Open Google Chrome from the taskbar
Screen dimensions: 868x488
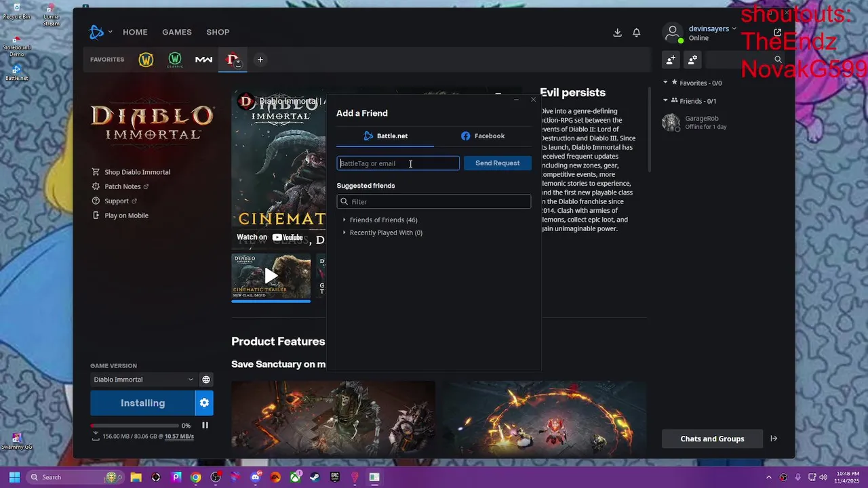pyautogui.click(x=195, y=477)
